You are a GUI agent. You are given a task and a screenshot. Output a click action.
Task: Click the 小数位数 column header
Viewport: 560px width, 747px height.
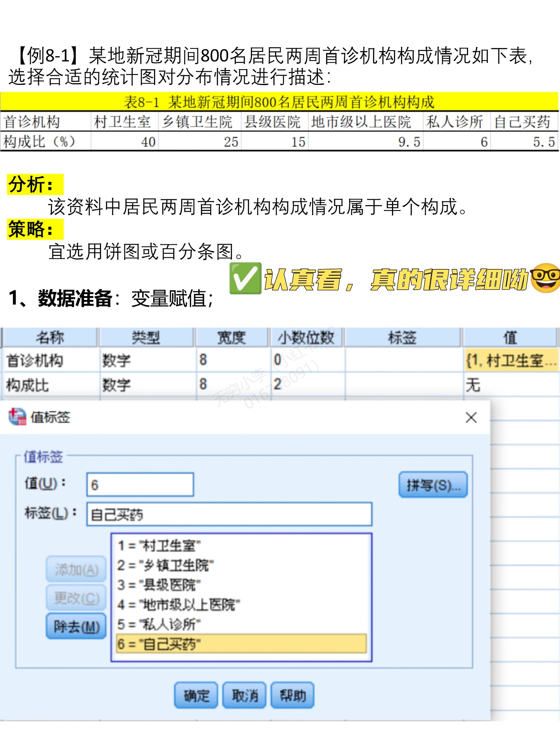(306, 337)
